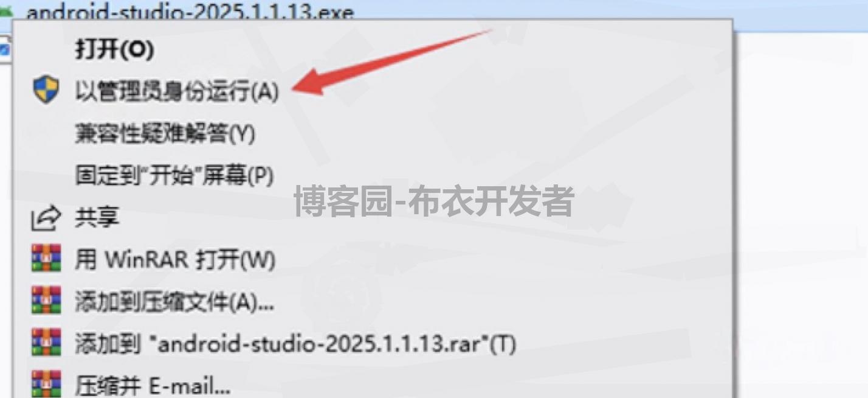Viewport: 868px width, 398px height.
Task: Click highlighted file row right of filename
Action: click(608, 11)
